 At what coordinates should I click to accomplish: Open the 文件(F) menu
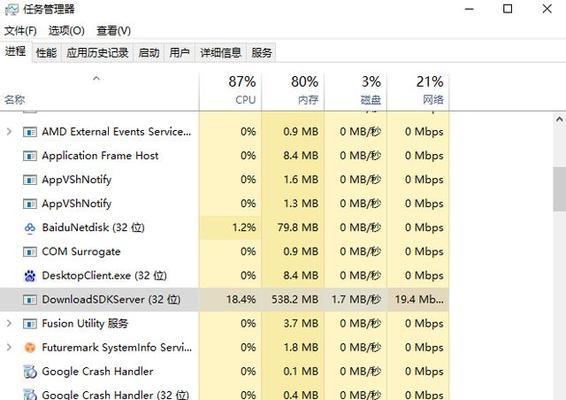click(x=21, y=31)
